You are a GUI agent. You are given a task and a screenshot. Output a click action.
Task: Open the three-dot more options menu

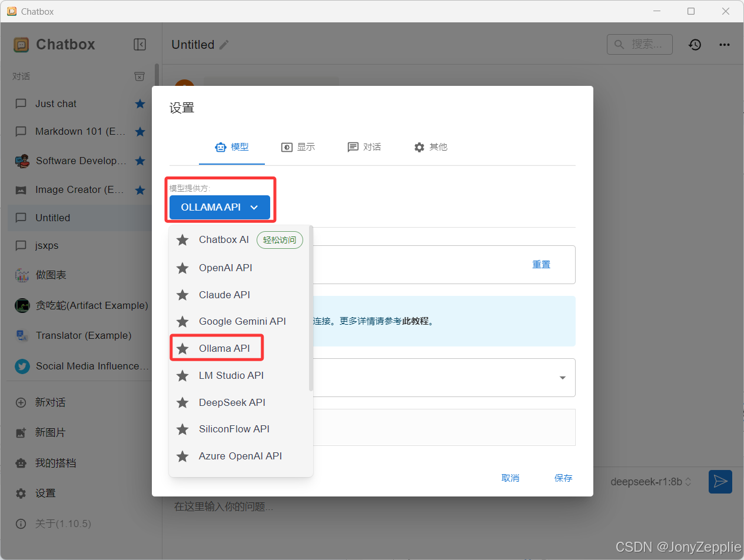point(725,45)
